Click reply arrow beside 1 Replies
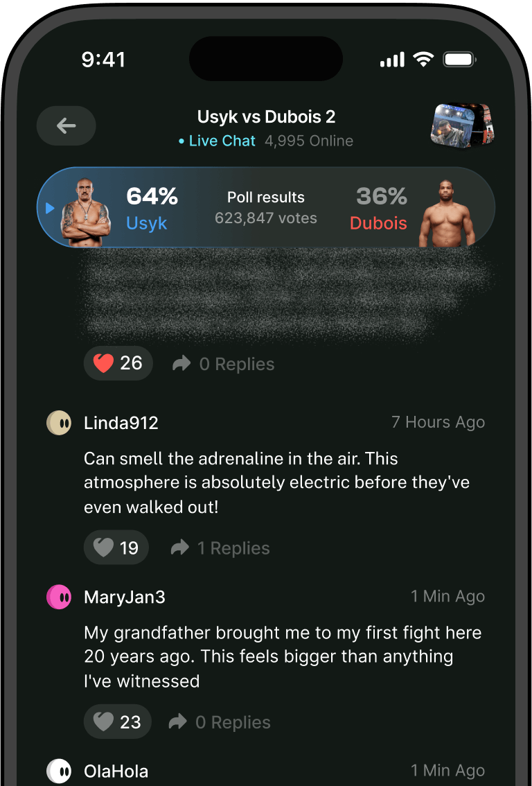The image size is (532, 786). tap(180, 548)
